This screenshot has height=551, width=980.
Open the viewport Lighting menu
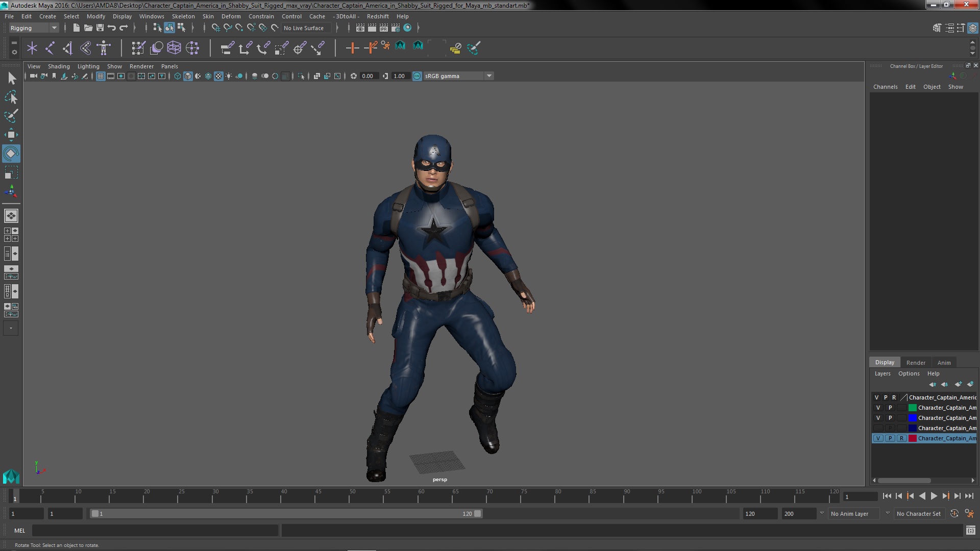(88, 66)
